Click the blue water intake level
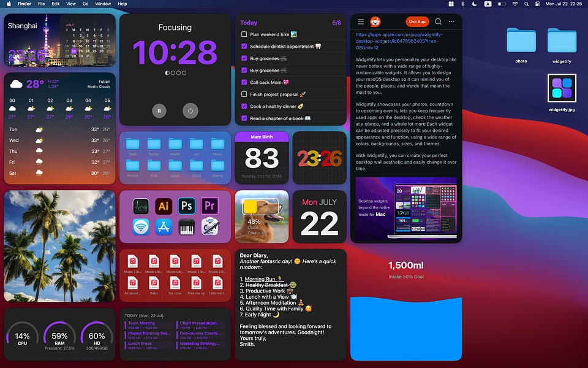The height and width of the screenshot is (368, 588). (406, 329)
